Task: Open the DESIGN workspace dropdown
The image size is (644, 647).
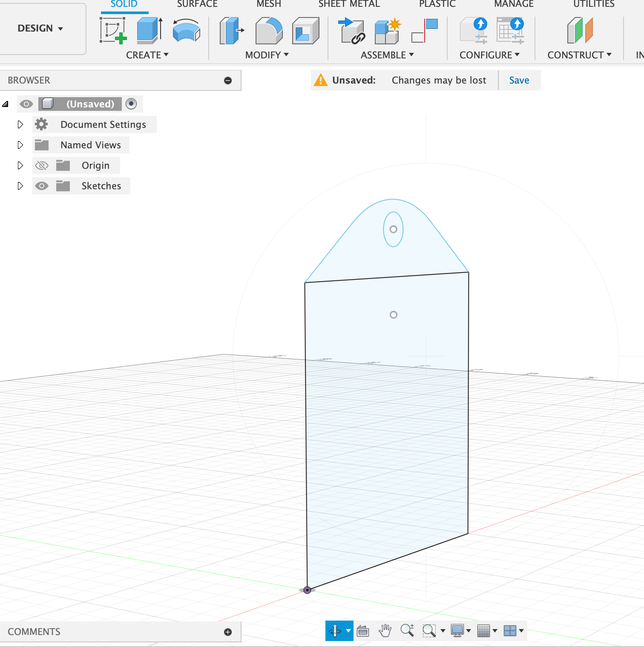Action: click(x=40, y=29)
